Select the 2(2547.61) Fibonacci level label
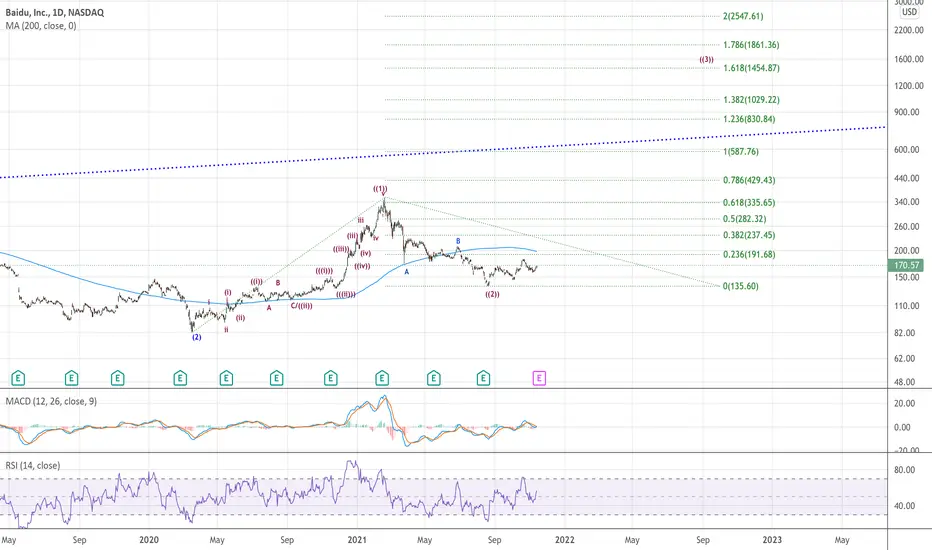932x550 pixels. coord(743,16)
